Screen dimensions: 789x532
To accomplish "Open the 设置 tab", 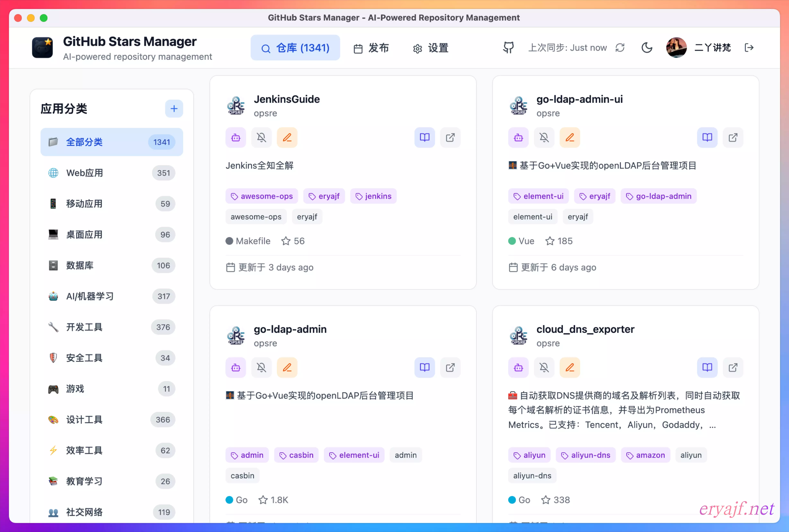I will click(x=431, y=48).
